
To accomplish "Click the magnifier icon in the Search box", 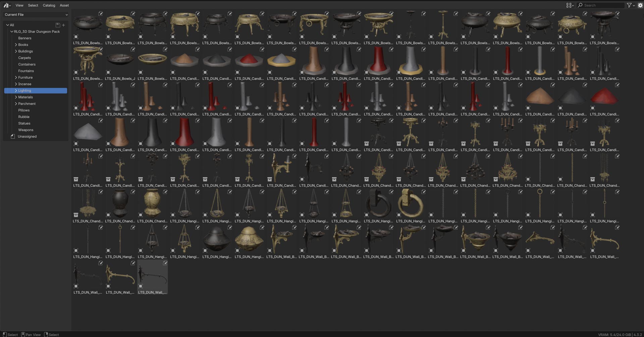I will pos(580,5).
